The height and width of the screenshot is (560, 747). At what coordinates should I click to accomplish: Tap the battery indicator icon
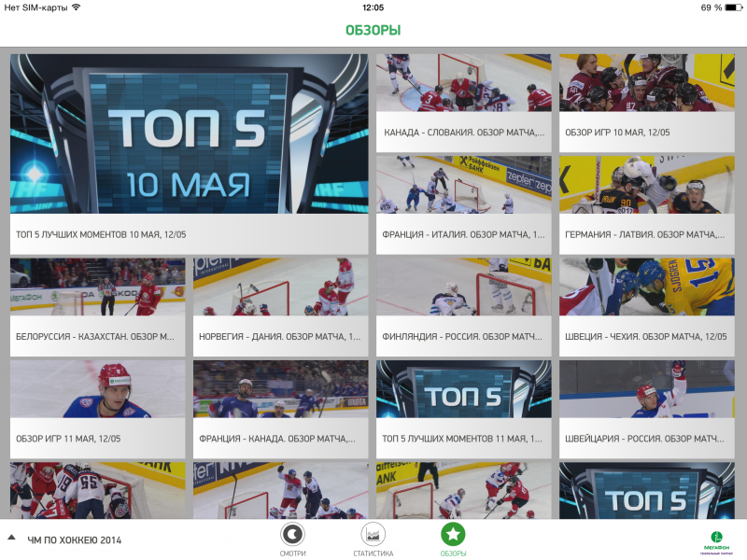tap(734, 7)
